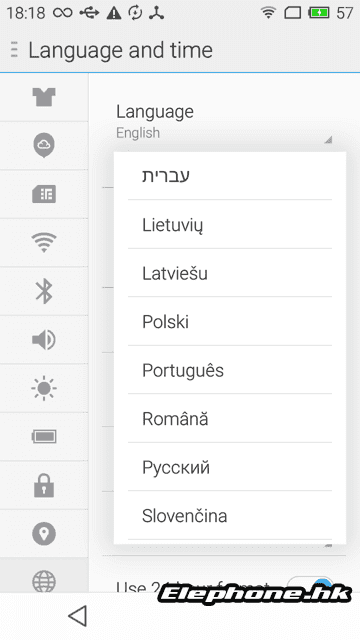Open the SIM card settings icon
360x640 pixels.
(x=44, y=194)
